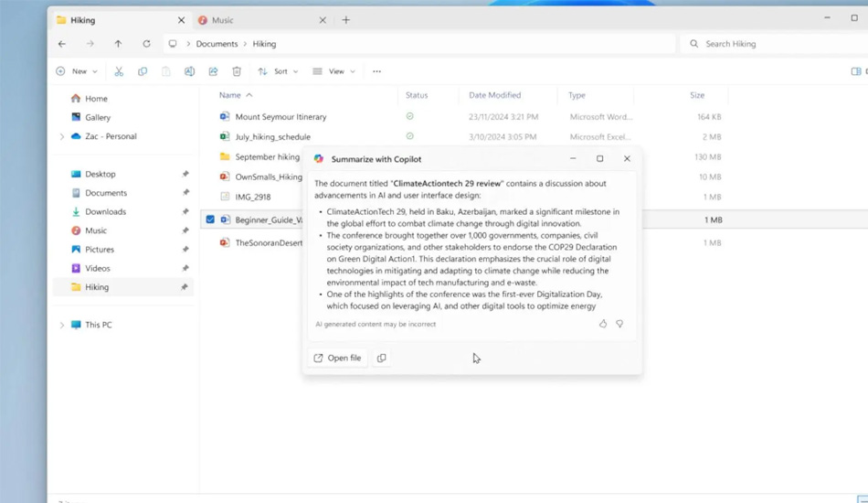
Task: Minimize the Summarize with Copilot dialog
Action: pos(573,158)
